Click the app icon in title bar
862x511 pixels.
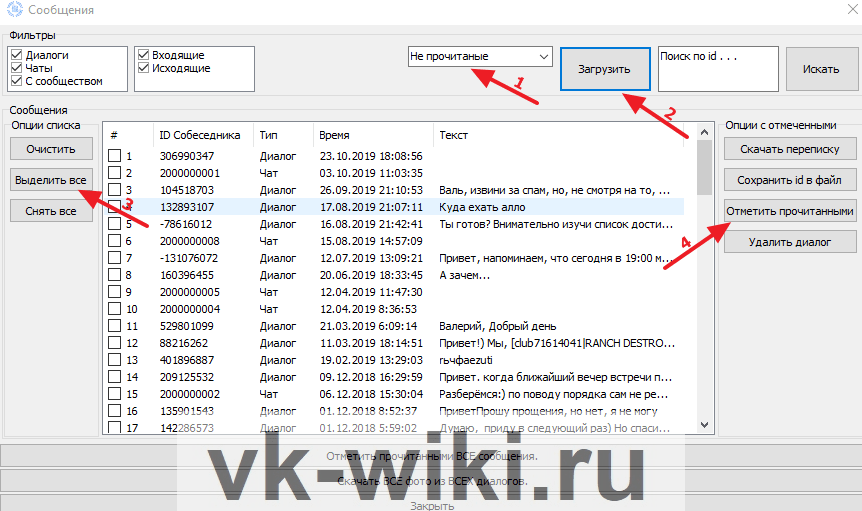tap(13, 10)
